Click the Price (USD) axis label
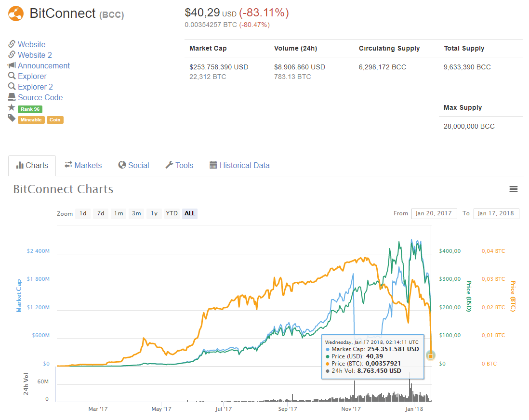529x420 pixels. (x=469, y=296)
